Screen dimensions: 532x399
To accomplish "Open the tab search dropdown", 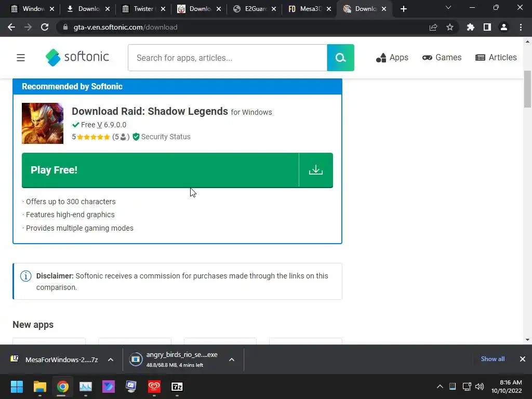I will (448, 7).
